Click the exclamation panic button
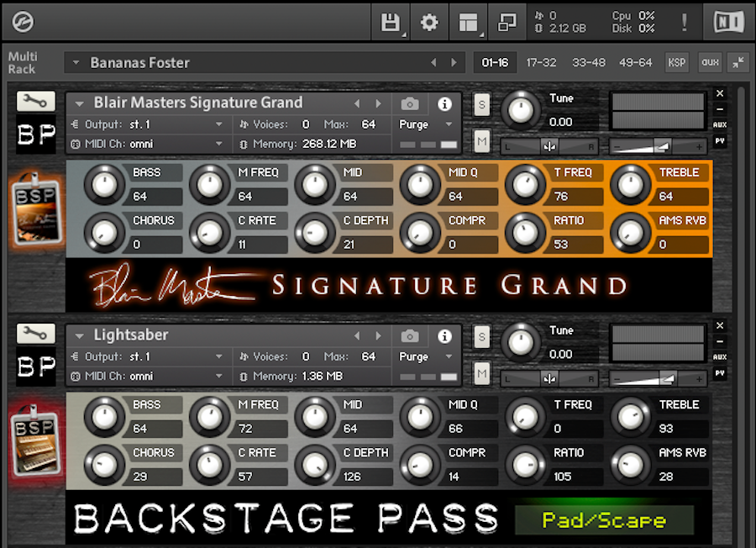The width and height of the screenshot is (756, 548). tap(684, 22)
